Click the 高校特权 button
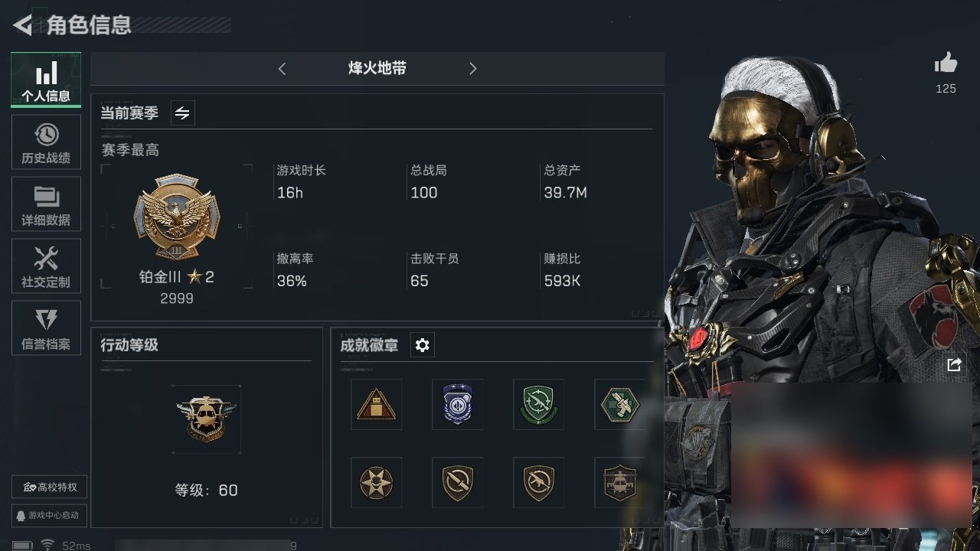Image resolution: width=980 pixels, height=551 pixels. 49,487
